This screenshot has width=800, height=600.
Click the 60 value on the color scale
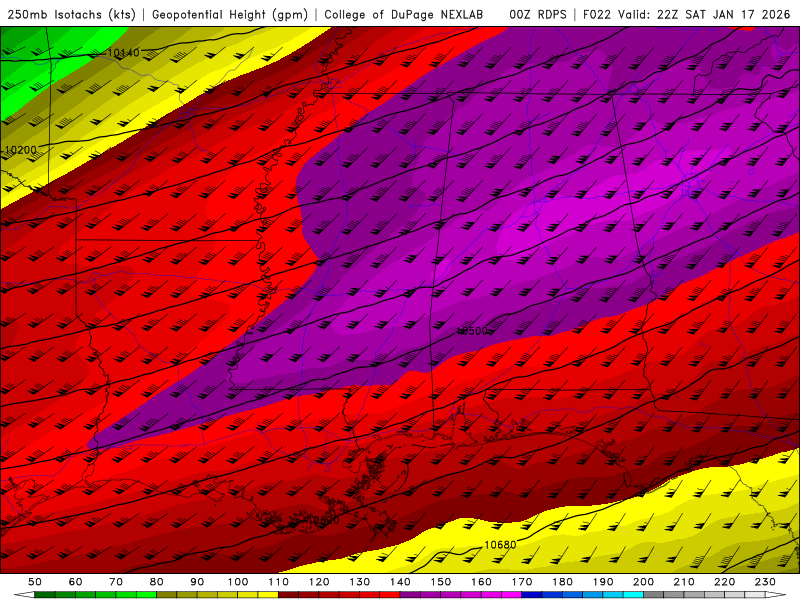pos(76,582)
